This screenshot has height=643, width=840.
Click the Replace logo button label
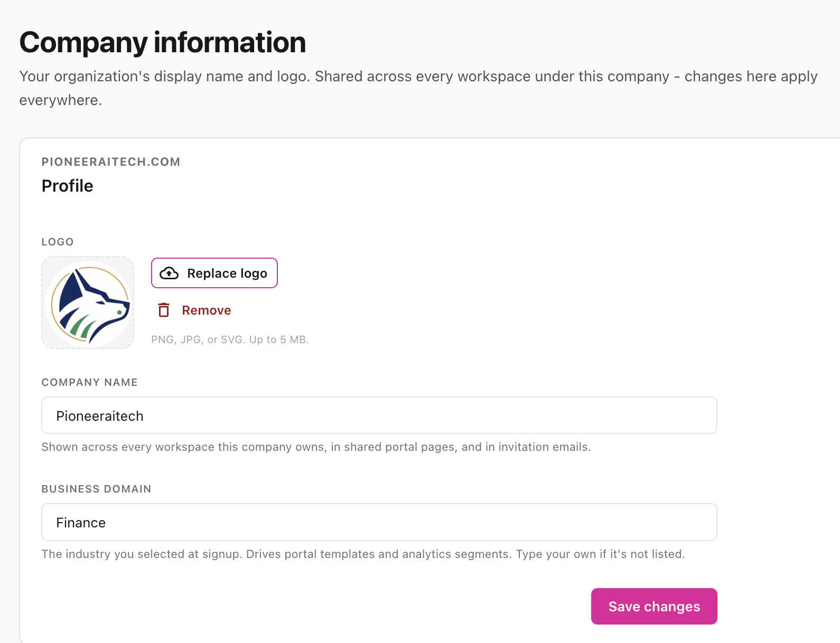pos(227,273)
